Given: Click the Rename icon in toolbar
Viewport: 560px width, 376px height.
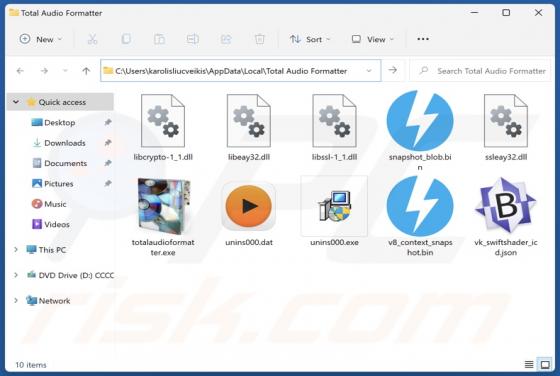Looking at the screenshot, I should [x=193, y=39].
